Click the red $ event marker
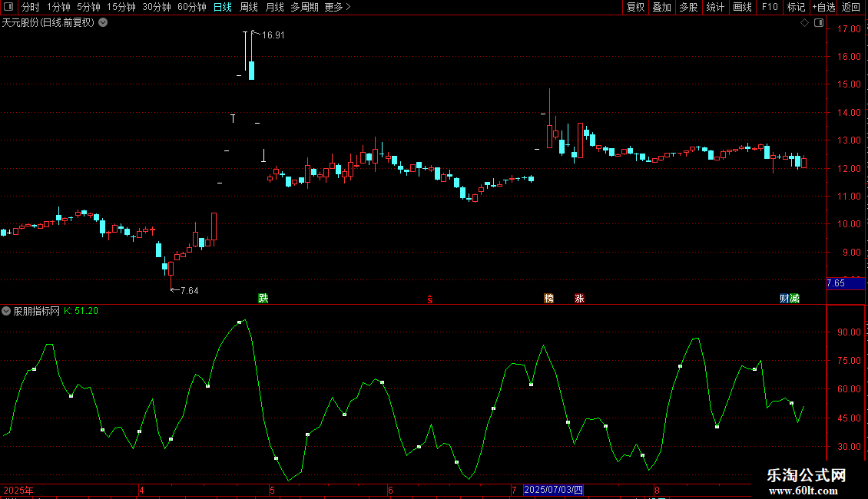The image size is (868, 499). (x=430, y=299)
